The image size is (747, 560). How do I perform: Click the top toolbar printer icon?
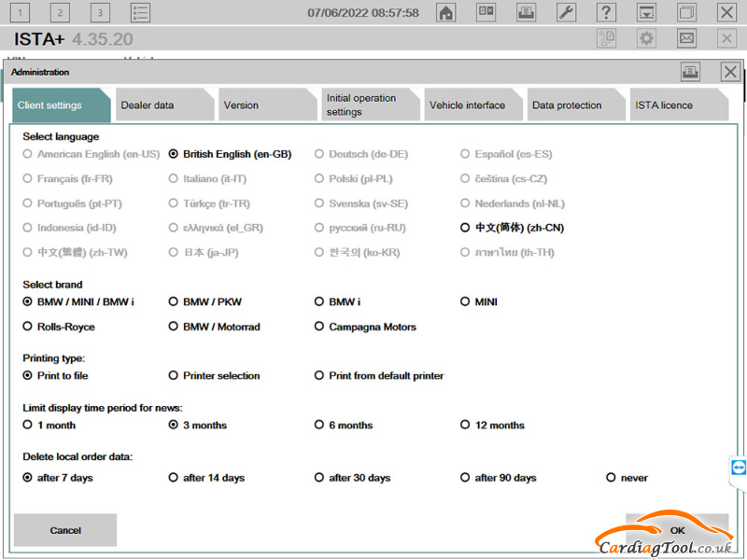tap(526, 12)
